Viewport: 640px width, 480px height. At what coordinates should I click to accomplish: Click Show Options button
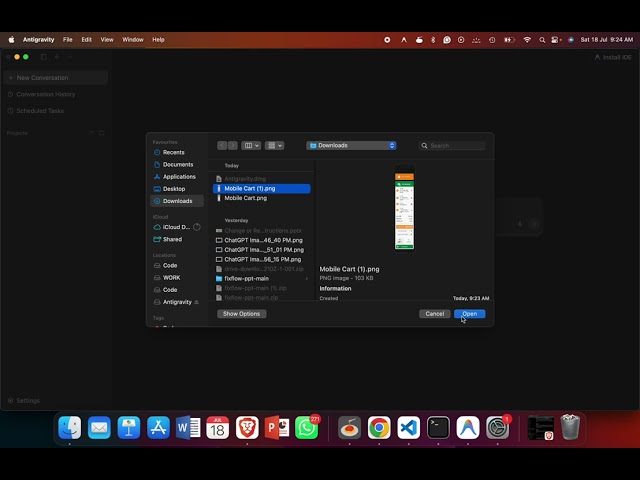pos(241,313)
